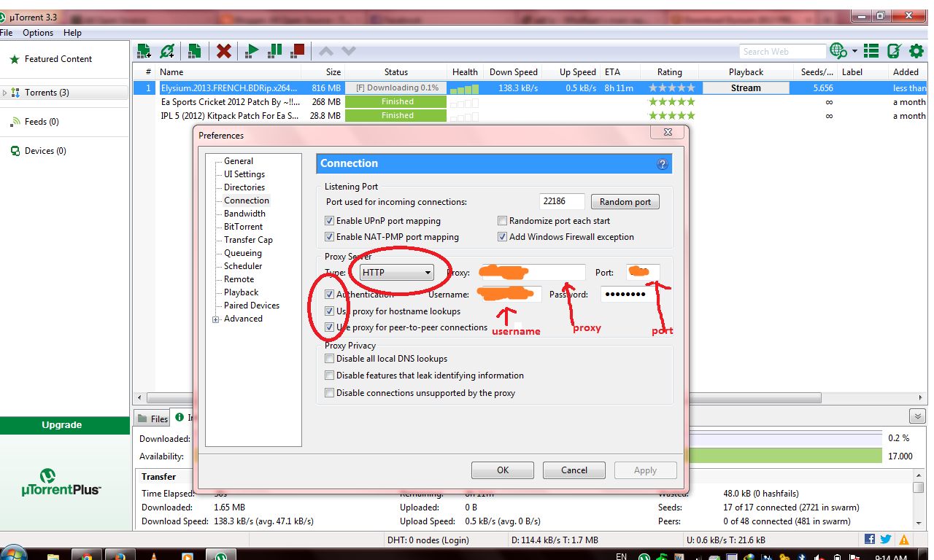The width and height of the screenshot is (934, 560).
Task: Click the red X Remove torrent icon
Action: tap(224, 51)
